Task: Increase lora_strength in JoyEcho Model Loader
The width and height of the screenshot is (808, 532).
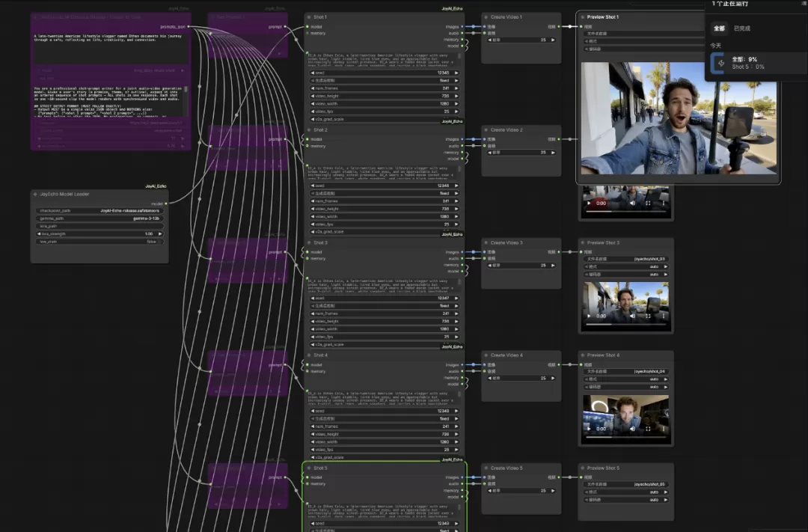Action: [x=160, y=233]
